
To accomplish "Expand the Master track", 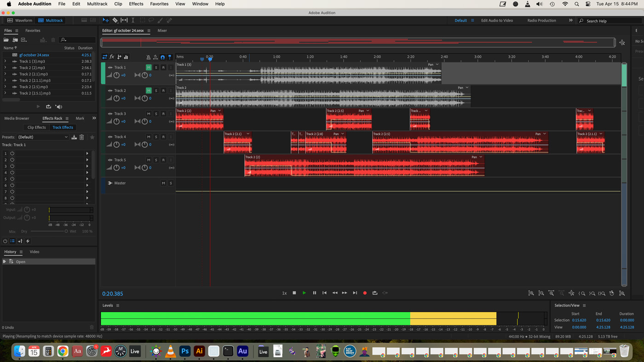I will pyautogui.click(x=110, y=183).
